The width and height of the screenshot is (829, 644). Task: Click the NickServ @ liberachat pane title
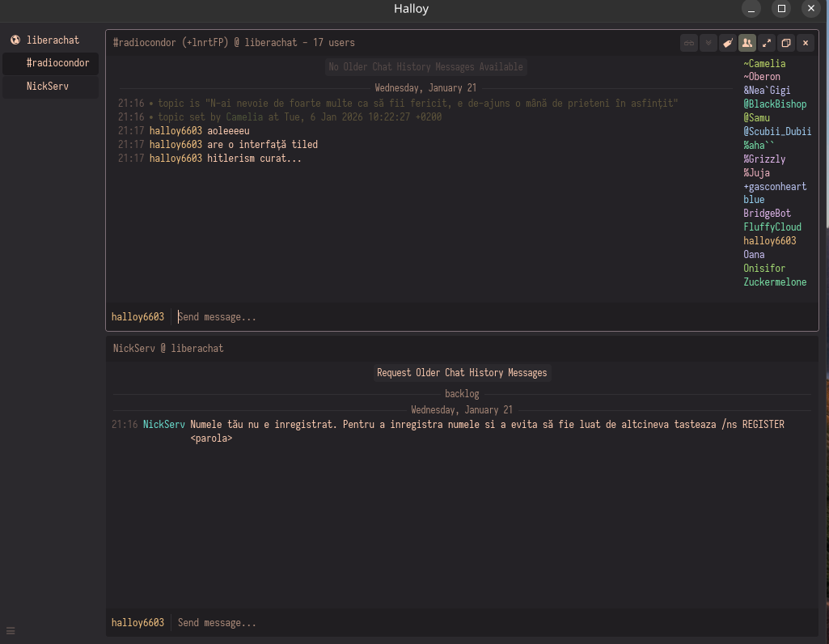click(168, 349)
